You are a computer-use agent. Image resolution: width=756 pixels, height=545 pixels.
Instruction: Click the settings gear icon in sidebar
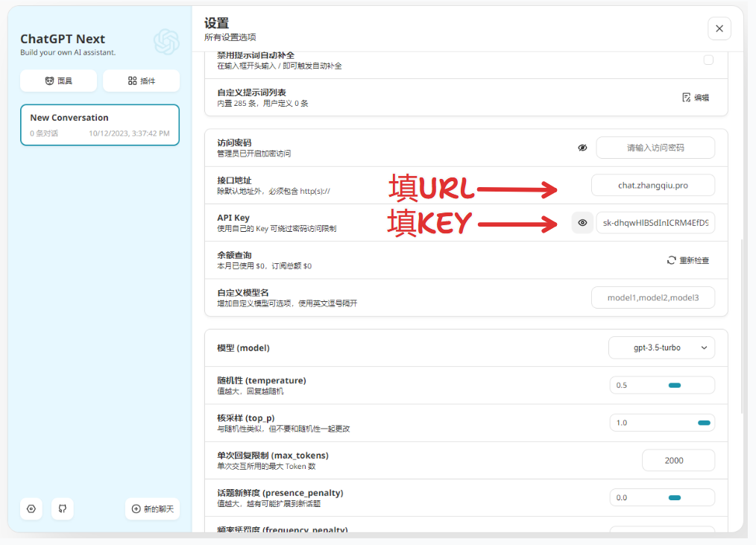(31, 508)
